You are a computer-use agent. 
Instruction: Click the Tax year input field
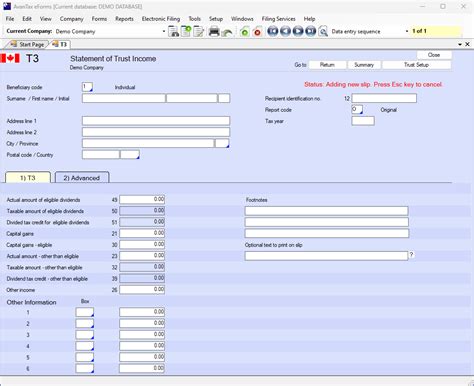[363, 121]
